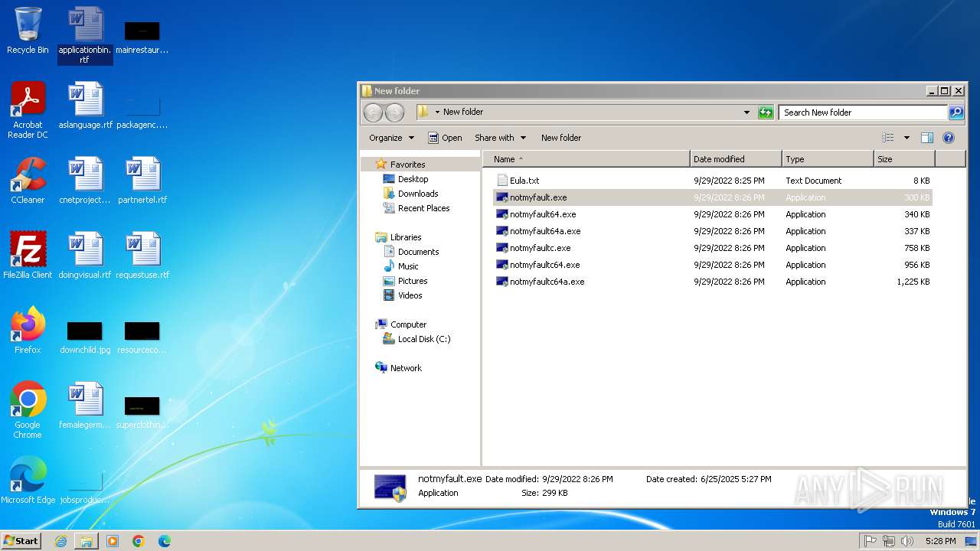Click the volume speaker tray icon
The width and height of the screenshot is (980, 551).
907,541
